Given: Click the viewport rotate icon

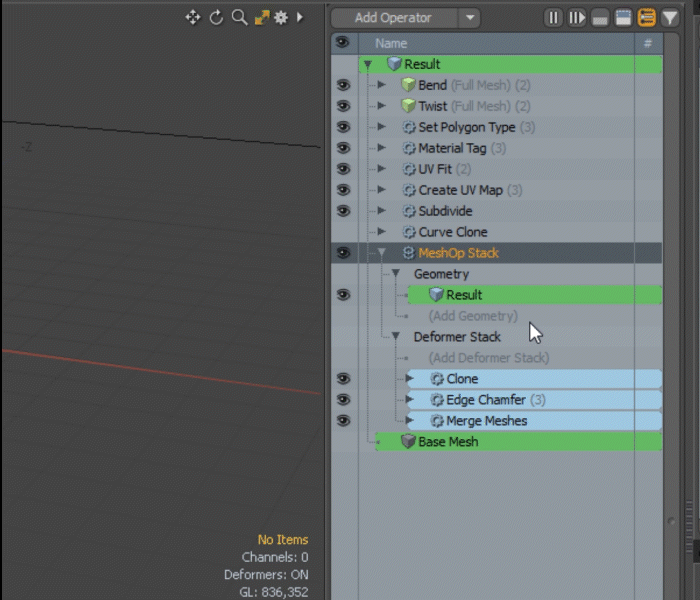Looking at the screenshot, I should 216,18.
